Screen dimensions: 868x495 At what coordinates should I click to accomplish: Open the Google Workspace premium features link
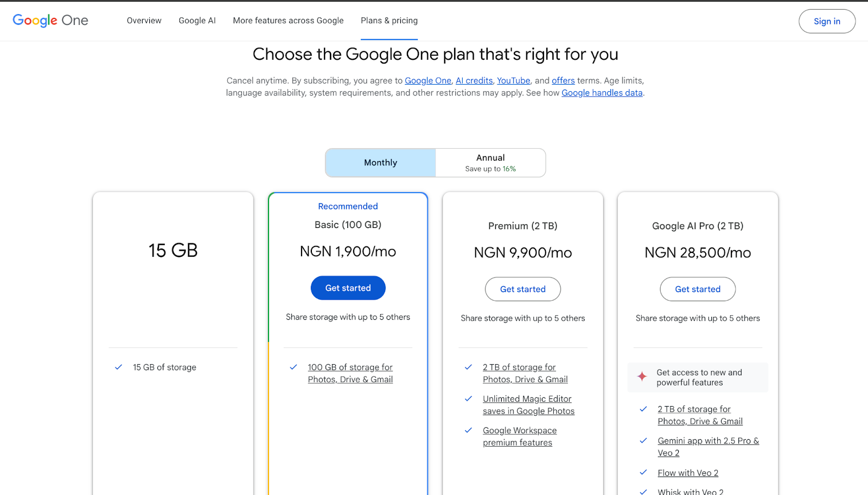519,436
